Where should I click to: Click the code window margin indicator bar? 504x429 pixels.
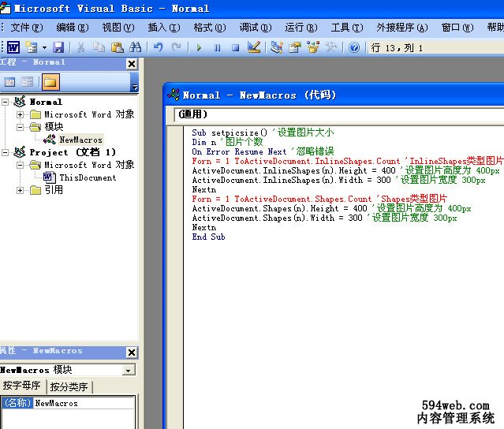176,278
